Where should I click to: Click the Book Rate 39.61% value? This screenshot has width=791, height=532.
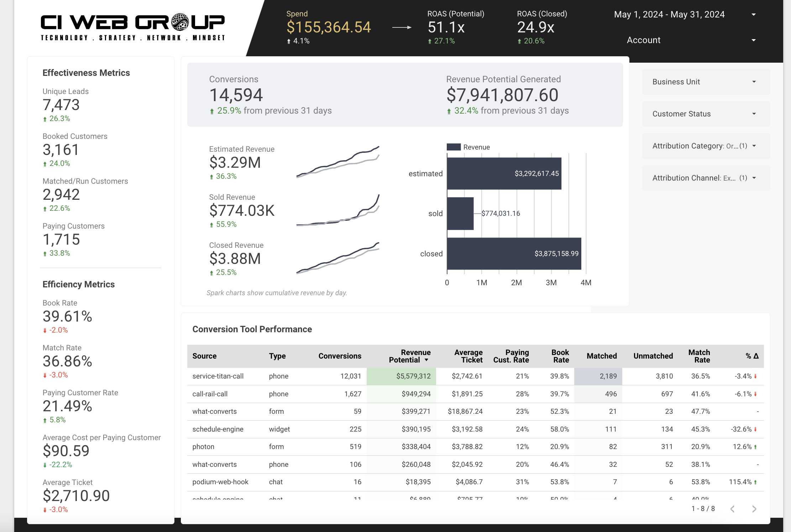(x=67, y=317)
